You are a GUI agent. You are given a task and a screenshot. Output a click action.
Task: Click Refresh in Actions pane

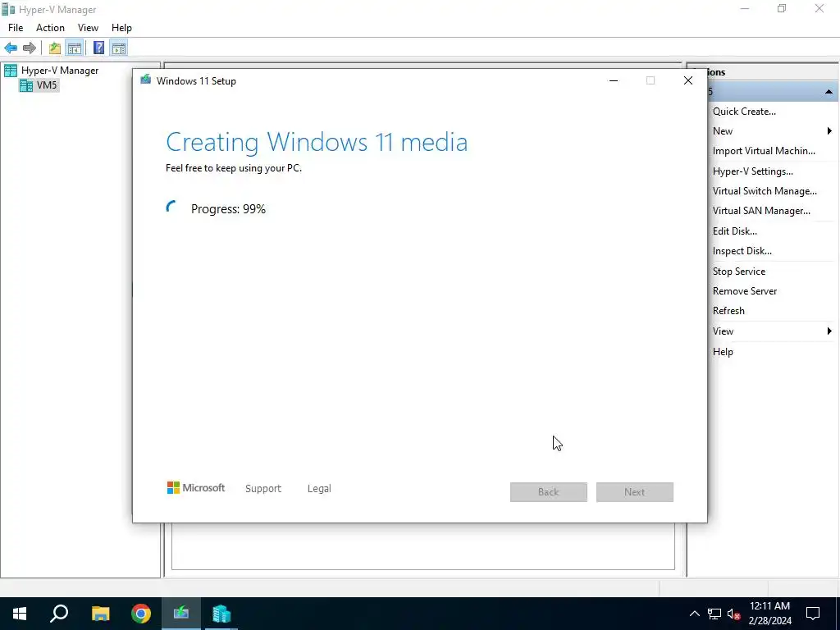[x=728, y=311]
